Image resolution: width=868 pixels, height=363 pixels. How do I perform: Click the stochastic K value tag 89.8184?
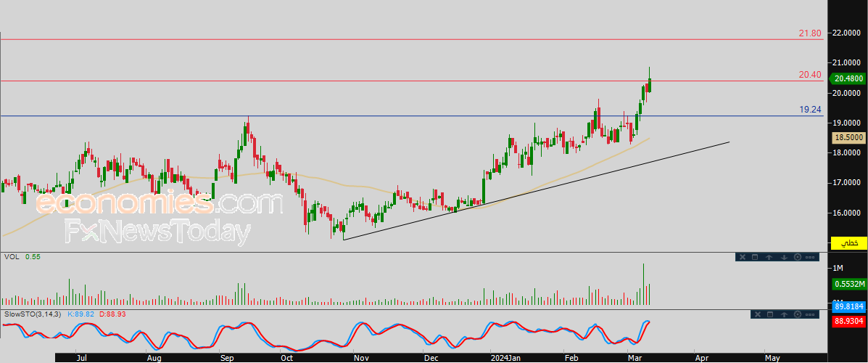[849, 306]
